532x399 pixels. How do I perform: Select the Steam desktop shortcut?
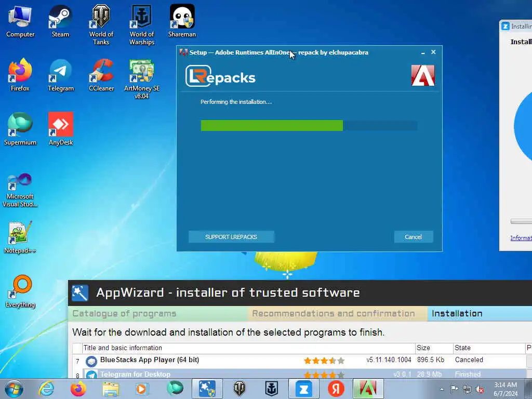coord(60,21)
